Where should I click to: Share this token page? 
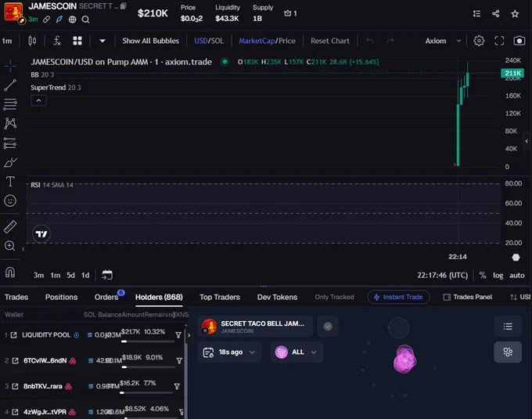pos(496,13)
